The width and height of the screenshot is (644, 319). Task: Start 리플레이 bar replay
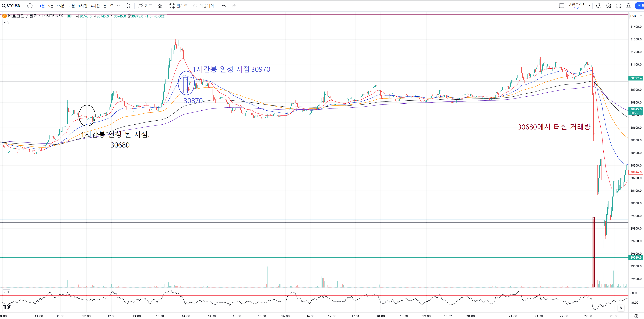203,6
